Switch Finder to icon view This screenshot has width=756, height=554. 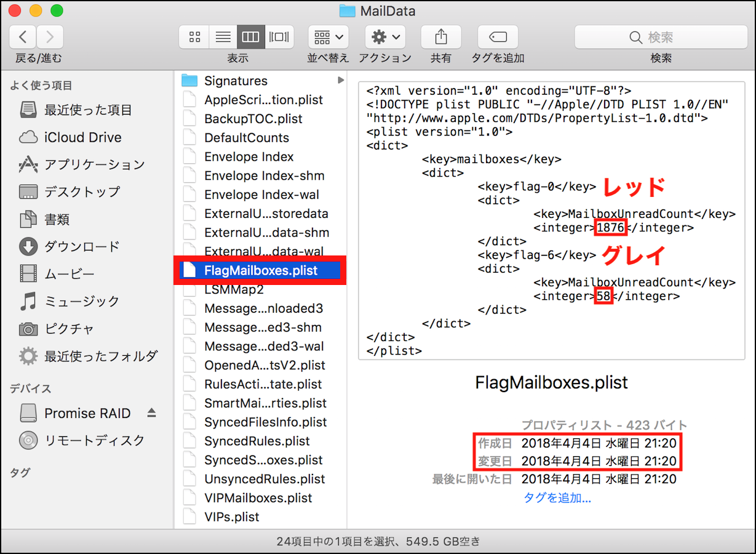(x=194, y=37)
